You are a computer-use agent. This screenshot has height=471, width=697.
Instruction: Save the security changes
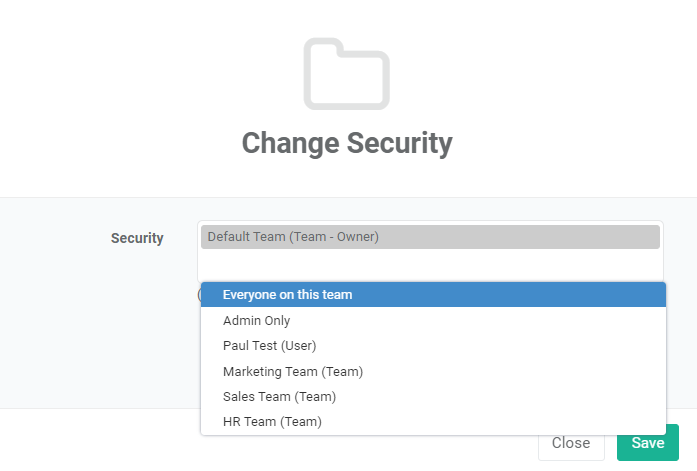click(648, 443)
